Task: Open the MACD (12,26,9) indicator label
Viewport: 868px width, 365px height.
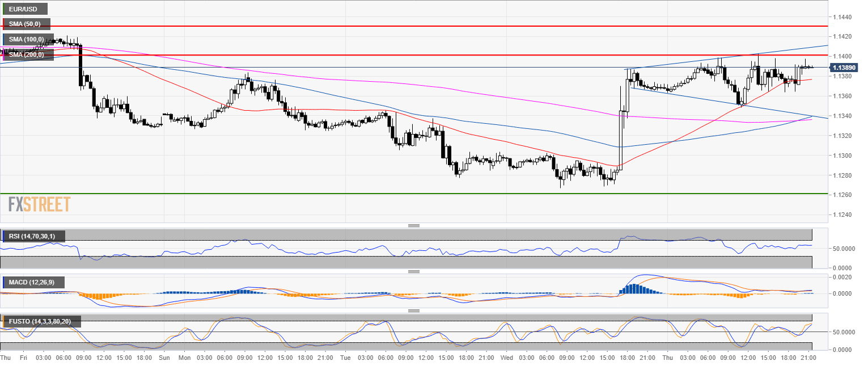Action: 35,282
